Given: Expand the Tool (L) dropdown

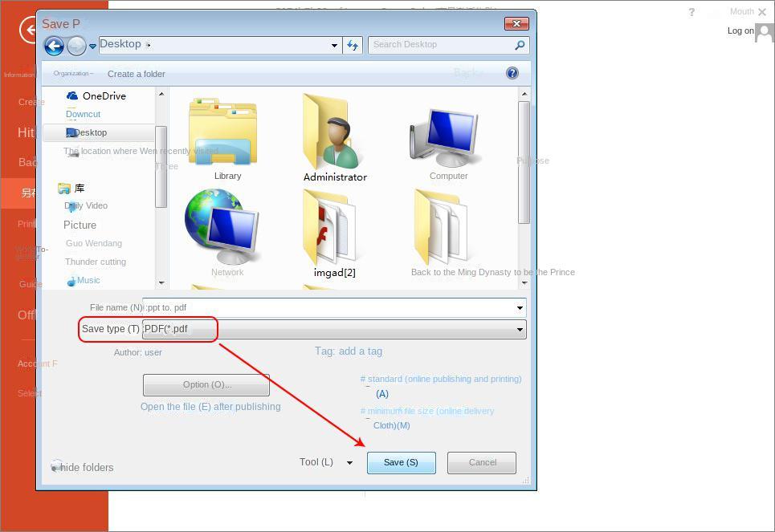Looking at the screenshot, I should (349, 462).
